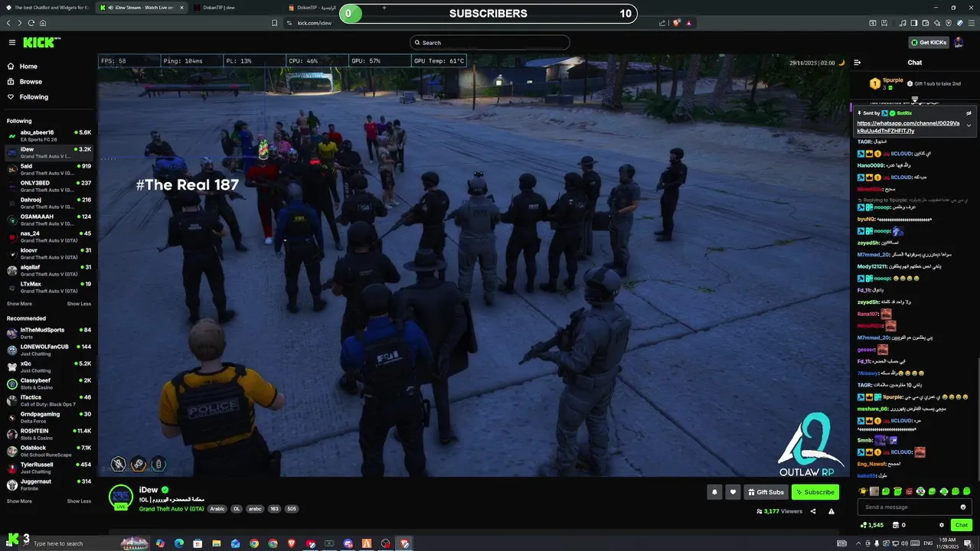Reload the page
The width and height of the screenshot is (980, 551).
[x=31, y=23]
